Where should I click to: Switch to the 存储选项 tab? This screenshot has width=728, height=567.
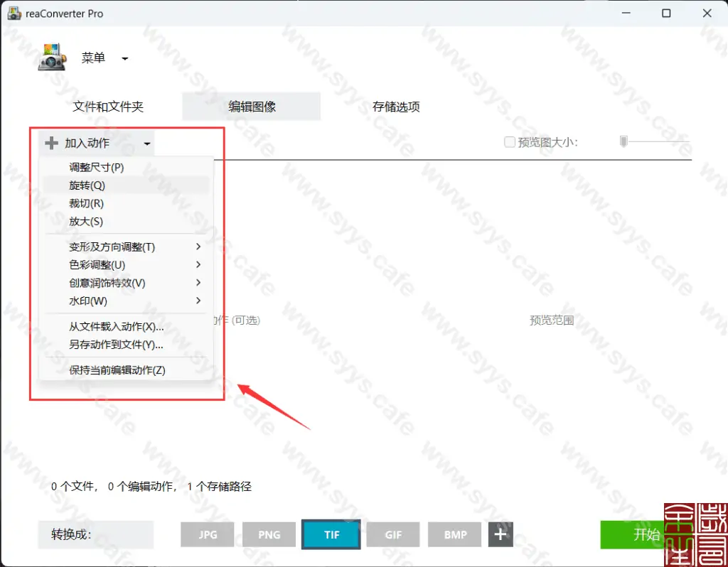click(395, 106)
